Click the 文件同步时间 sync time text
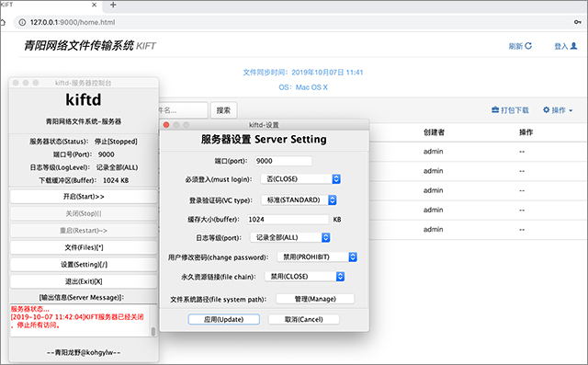Screen dimensions: 588x365 click(303, 73)
